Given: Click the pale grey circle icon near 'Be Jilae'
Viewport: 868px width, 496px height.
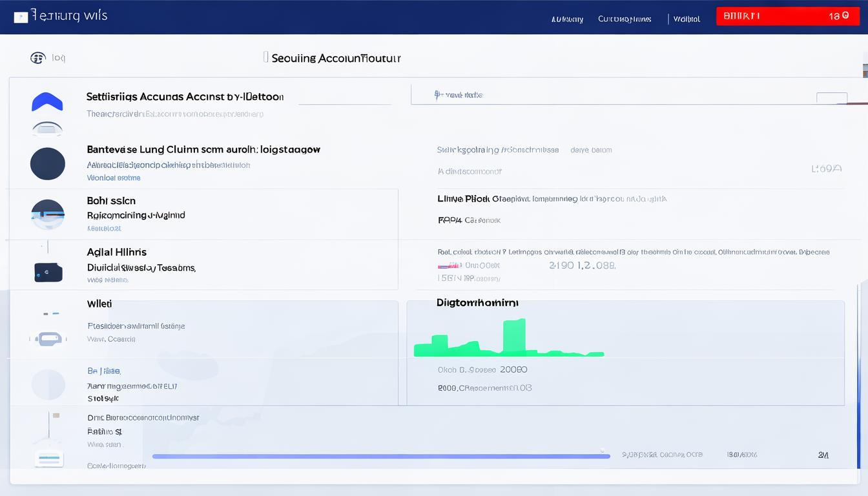Looking at the screenshot, I should point(48,384).
